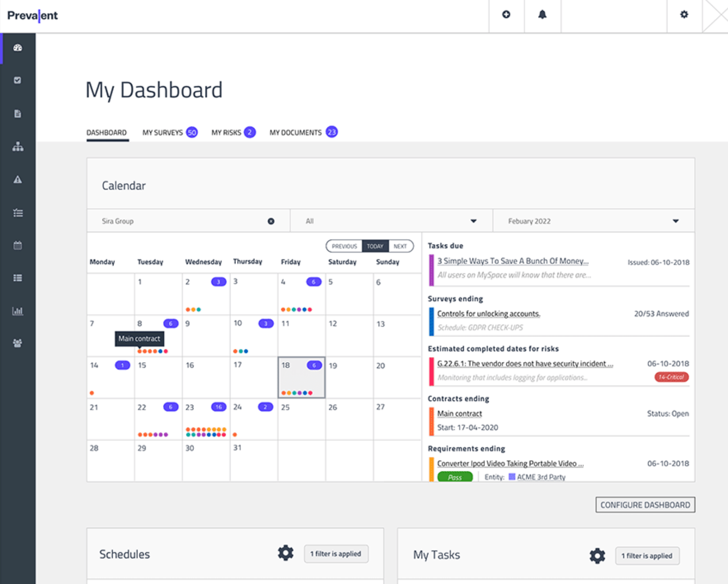Screen dimensions: 728x584
Task: Click the 'Main contract' calendar tooltip
Action: [139, 339]
